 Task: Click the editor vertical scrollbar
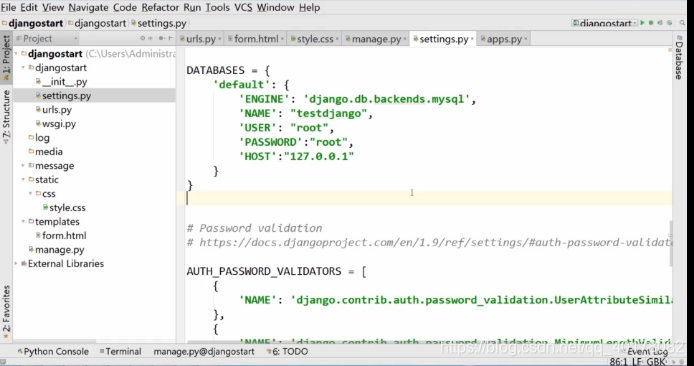click(x=671, y=243)
